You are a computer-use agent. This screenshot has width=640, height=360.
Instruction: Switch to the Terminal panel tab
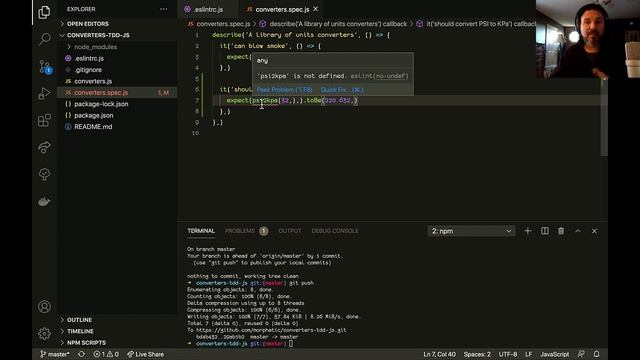(201, 231)
